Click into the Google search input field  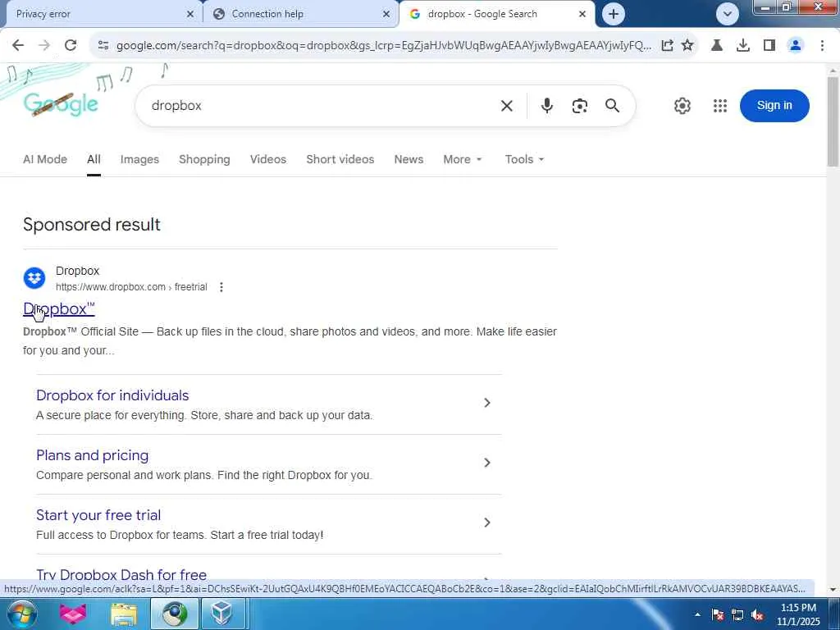point(322,106)
